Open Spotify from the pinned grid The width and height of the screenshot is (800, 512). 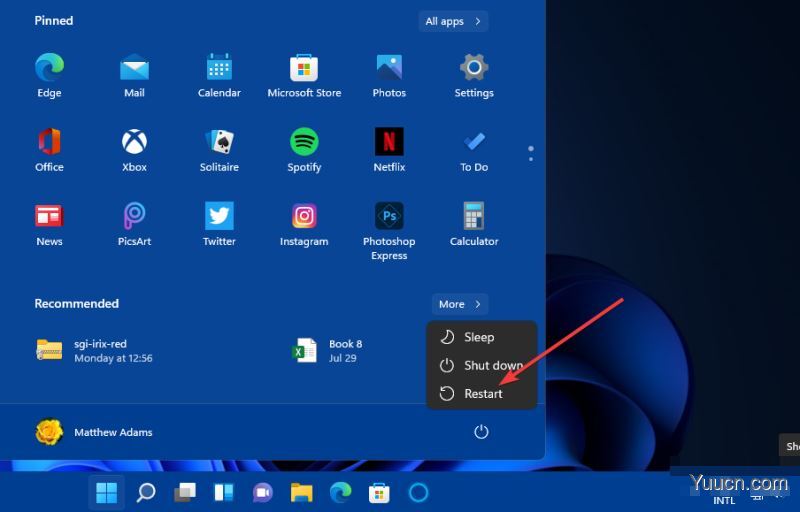[x=304, y=150]
